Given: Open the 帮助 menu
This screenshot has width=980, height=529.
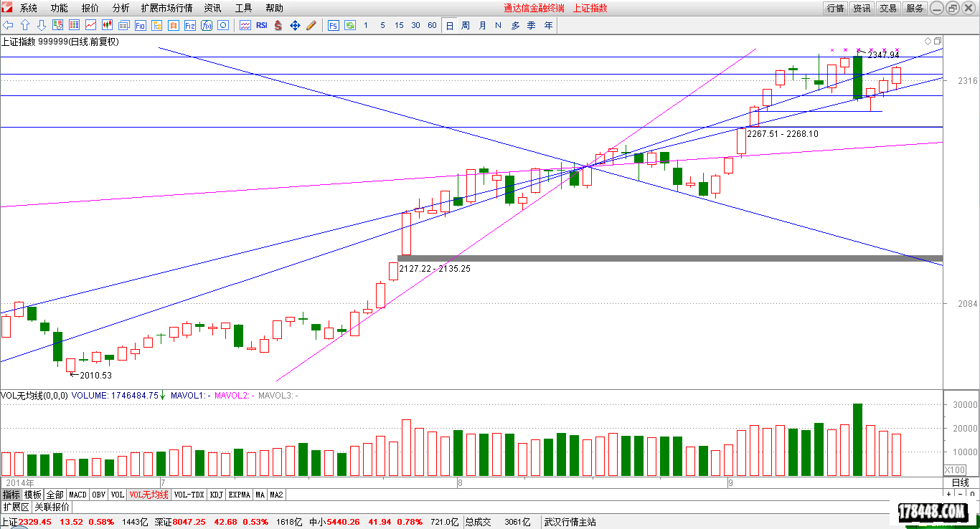Looking at the screenshot, I should point(274,8).
